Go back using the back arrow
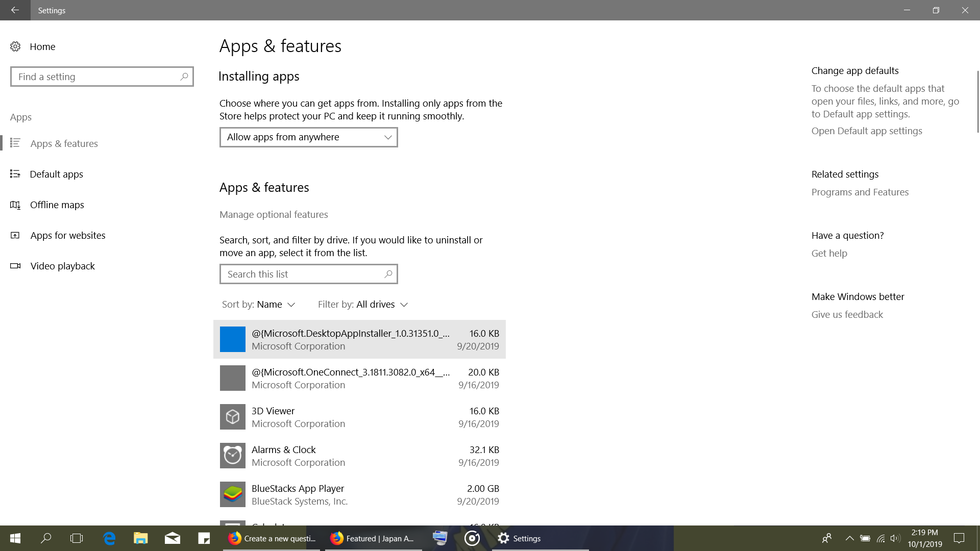 15,10
